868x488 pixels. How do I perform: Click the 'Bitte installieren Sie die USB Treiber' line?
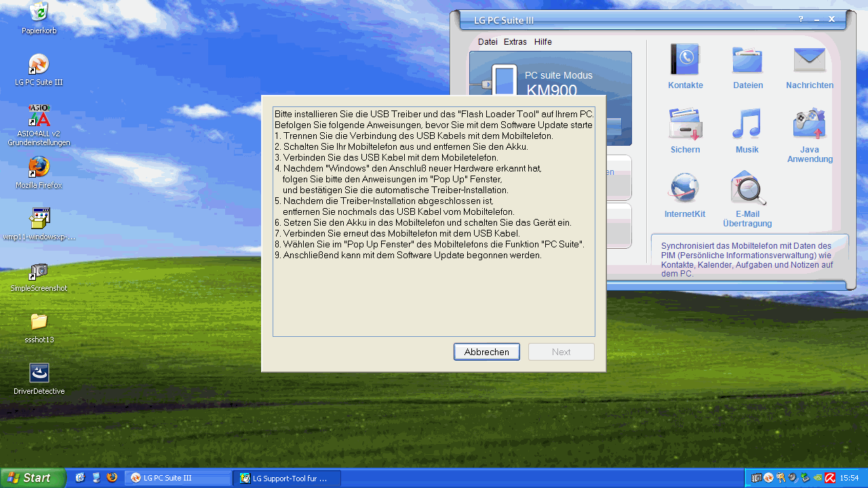pyautogui.click(x=434, y=114)
